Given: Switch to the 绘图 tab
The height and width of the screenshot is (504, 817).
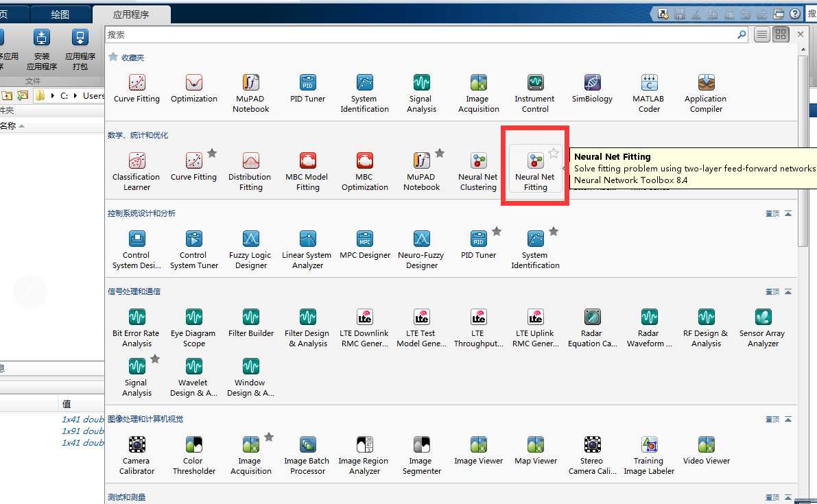Looking at the screenshot, I should (60, 14).
